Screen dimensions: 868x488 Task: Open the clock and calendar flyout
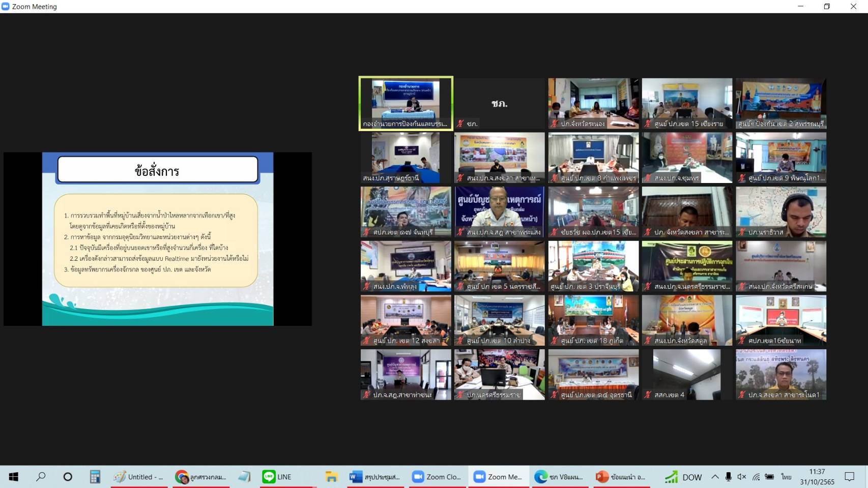tap(817, 477)
